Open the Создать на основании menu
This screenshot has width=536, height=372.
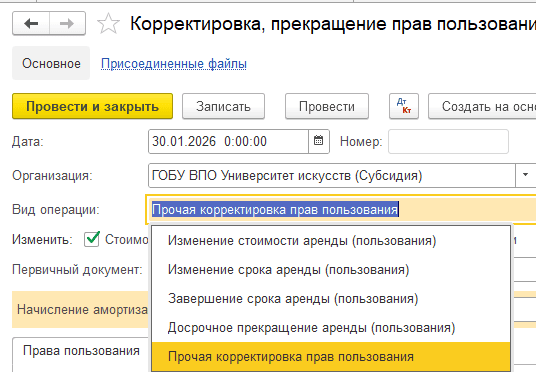click(482, 106)
